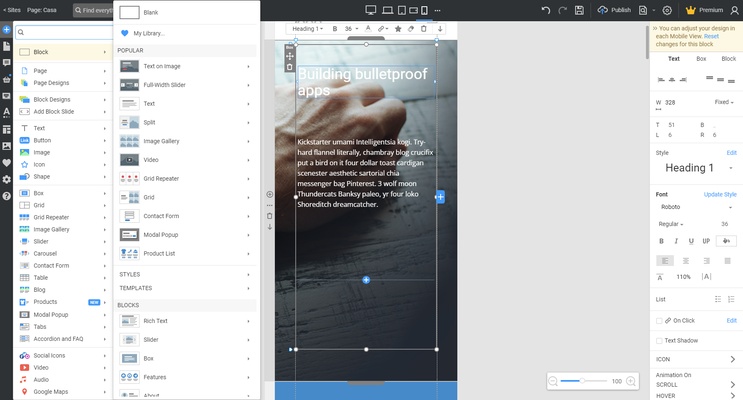This screenshot has height=400, width=743.
Task: Click the down arrow in text toolbar
Action: 440,29
